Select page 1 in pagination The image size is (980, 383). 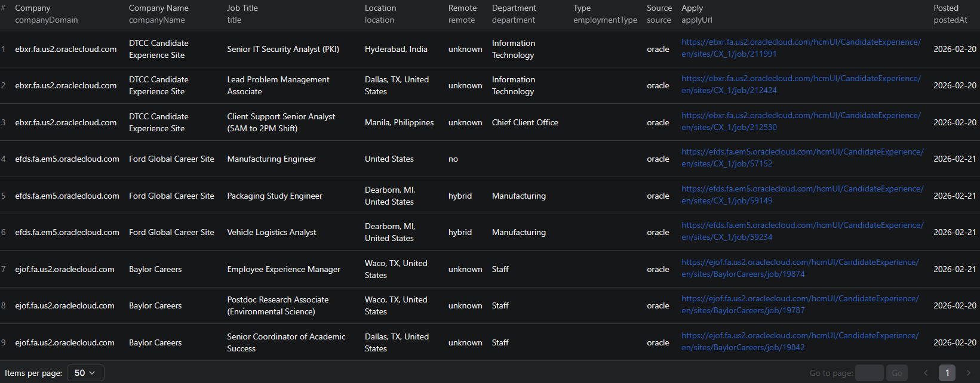[947, 373]
